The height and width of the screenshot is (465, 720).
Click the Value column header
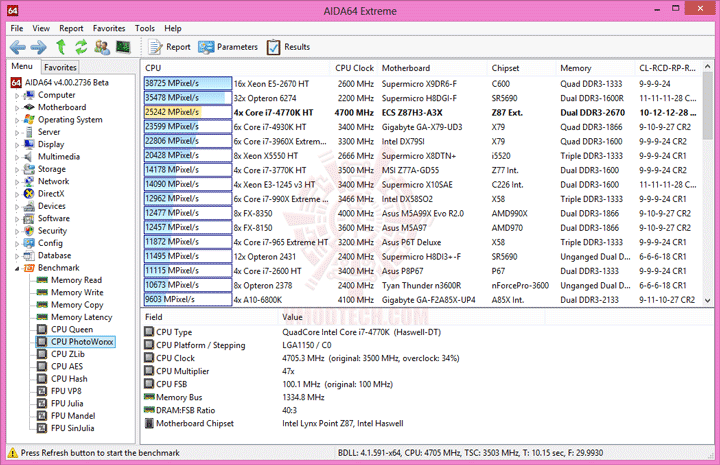point(411,317)
